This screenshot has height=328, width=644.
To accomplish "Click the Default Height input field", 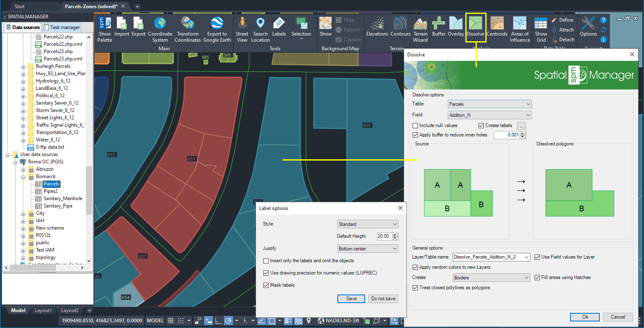I will coord(384,236).
